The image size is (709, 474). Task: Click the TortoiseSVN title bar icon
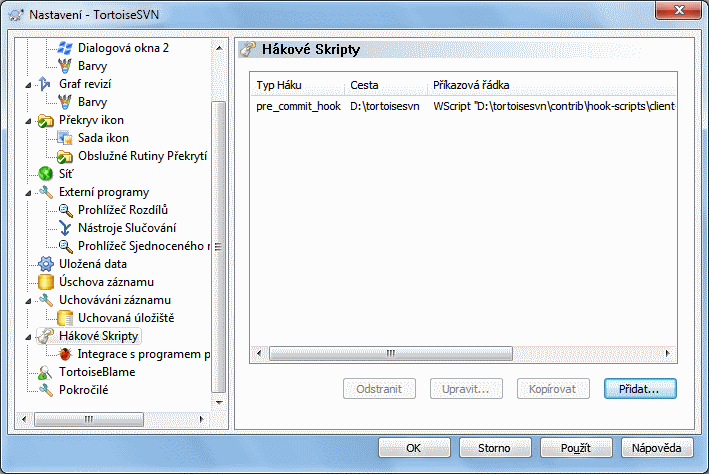pos(17,15)
